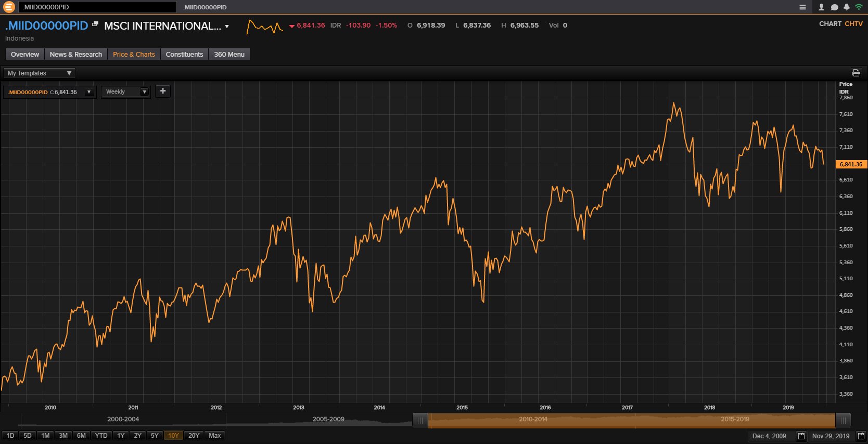
Task: Change the Weekly interval dropdown
Action: pos(126,92)
